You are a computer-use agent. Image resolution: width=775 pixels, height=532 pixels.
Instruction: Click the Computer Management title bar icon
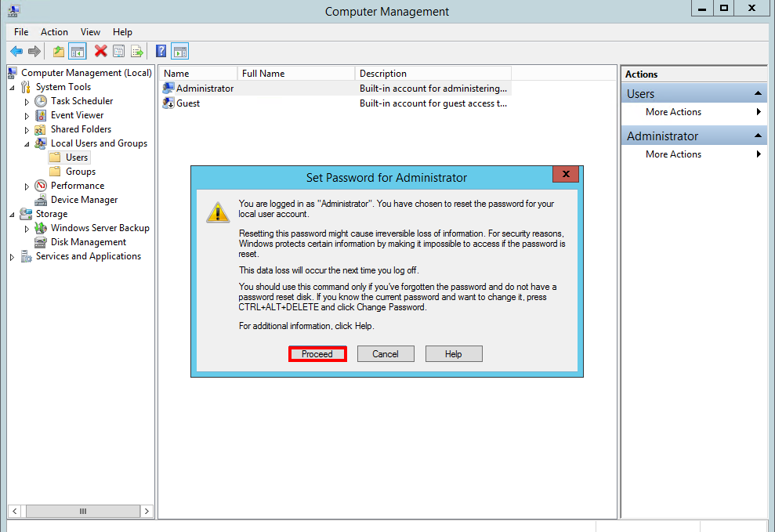pos(14,10)
